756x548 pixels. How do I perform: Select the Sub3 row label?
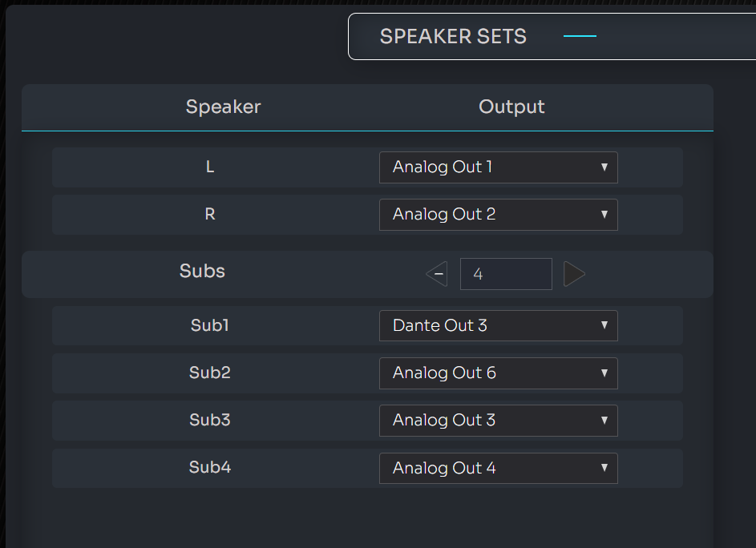coord(210,421)
